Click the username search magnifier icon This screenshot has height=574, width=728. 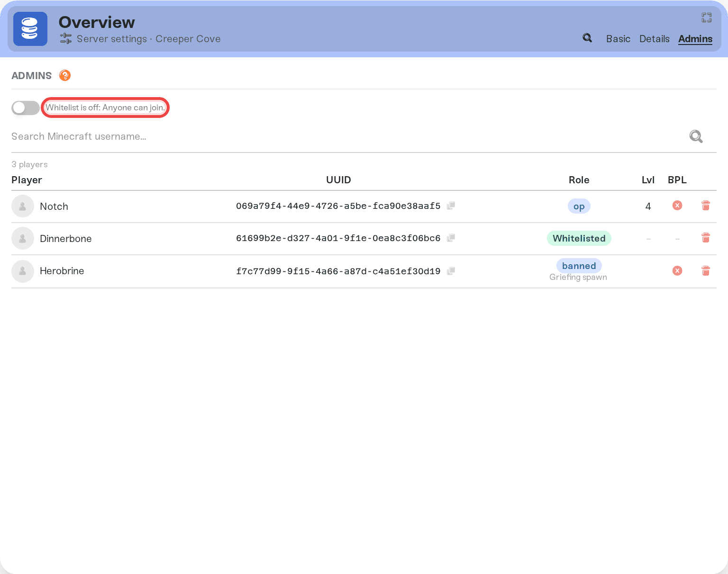(x=696, y=136)
